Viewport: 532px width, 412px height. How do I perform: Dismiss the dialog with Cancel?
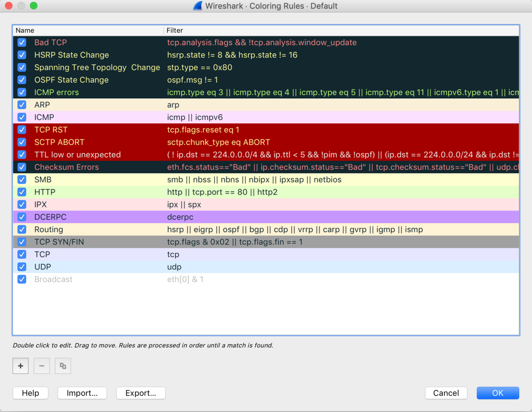(446, 393)
